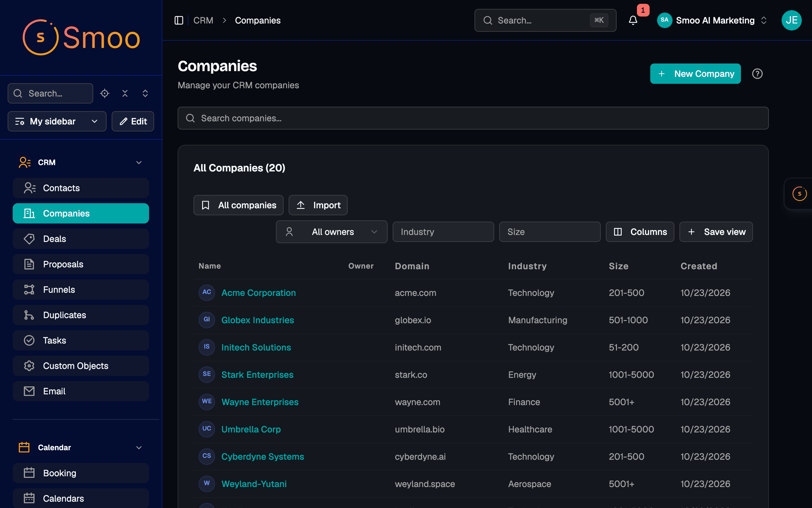This screenshot has height=508, width=812.
Task: Focus the top global Search field
Action: click(x=545, y=21)
